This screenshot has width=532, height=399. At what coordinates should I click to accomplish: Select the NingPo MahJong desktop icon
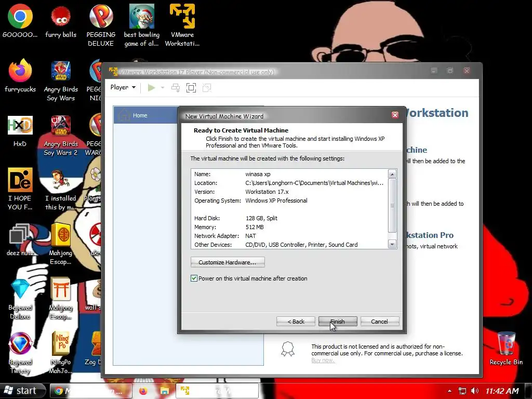[61, 353]
